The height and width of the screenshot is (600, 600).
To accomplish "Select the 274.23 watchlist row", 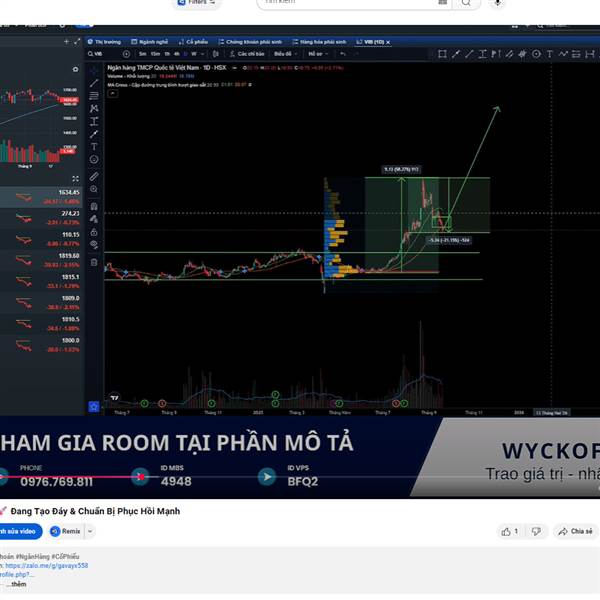I will (40, 218).
